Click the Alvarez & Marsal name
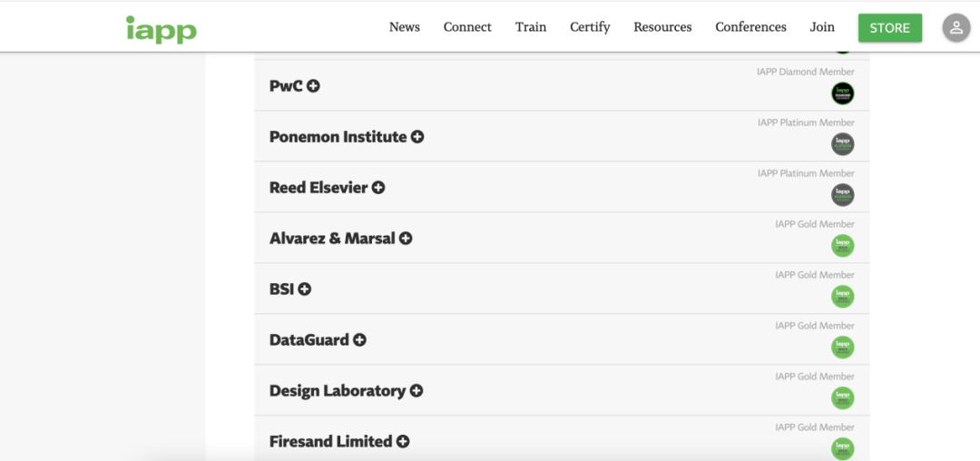980x461 pixels. 332,238
